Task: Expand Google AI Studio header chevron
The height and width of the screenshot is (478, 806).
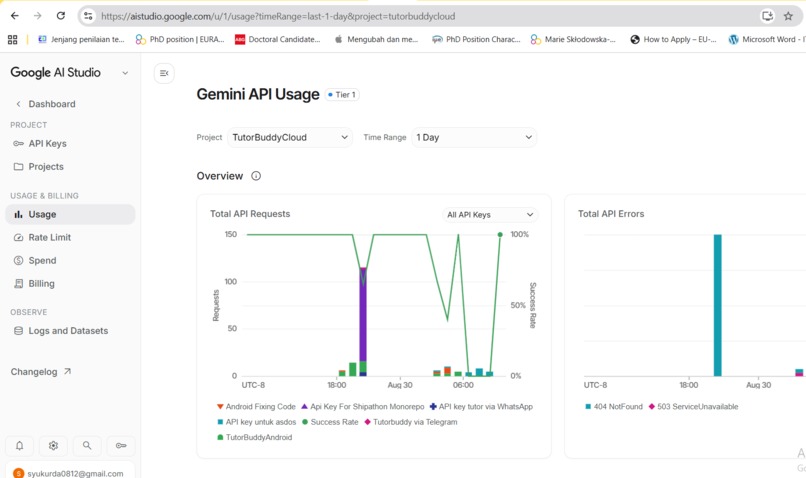Action: pos(125,73)
